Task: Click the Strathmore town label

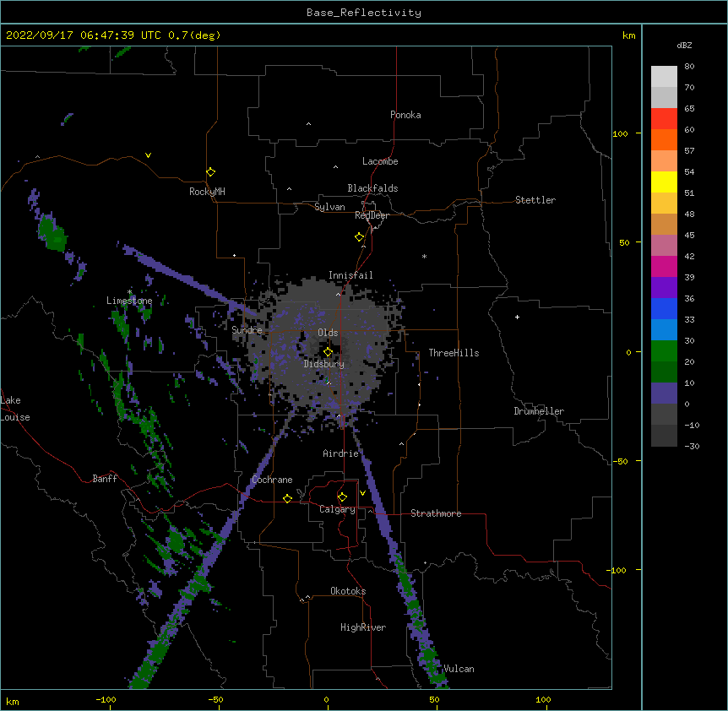Action: 436,513
